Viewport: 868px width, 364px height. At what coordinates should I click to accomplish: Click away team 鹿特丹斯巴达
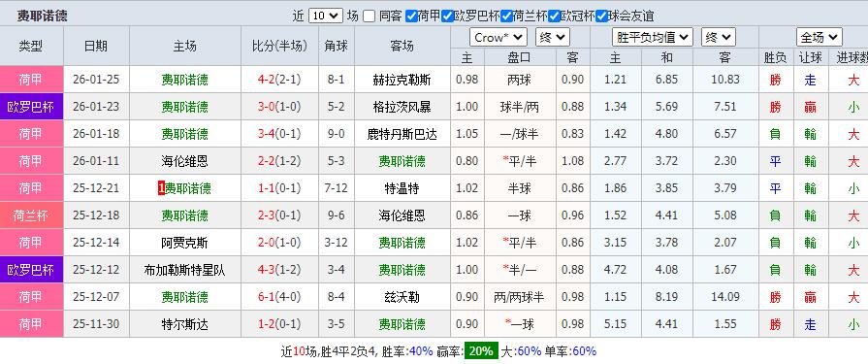point(402,134)
